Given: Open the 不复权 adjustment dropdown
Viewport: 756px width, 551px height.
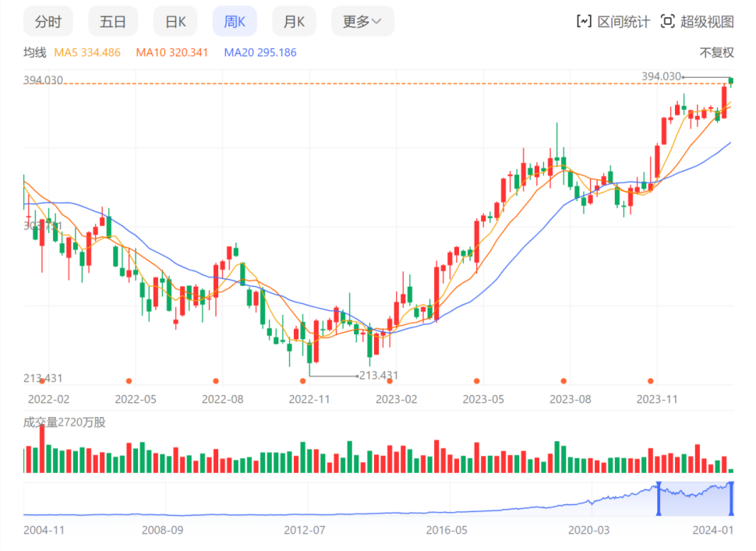Looking at the screenshot, I should 716,53.
